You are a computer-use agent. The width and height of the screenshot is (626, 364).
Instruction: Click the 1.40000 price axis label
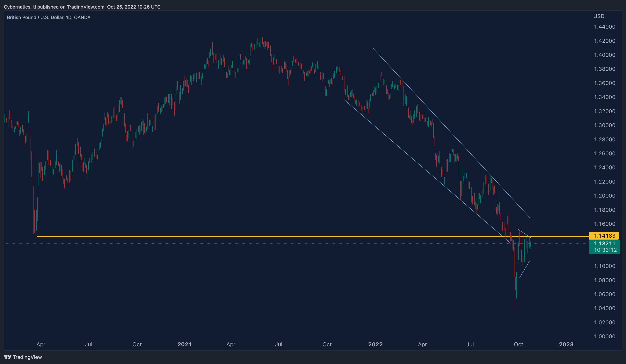(604, 55)
